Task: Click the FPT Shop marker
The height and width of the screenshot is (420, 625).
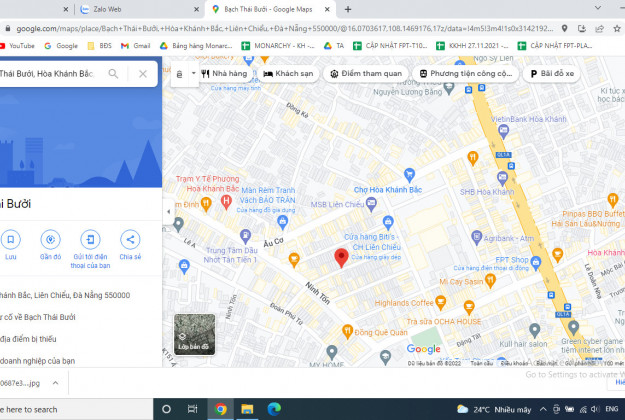Action: click(x=536, y=262)
